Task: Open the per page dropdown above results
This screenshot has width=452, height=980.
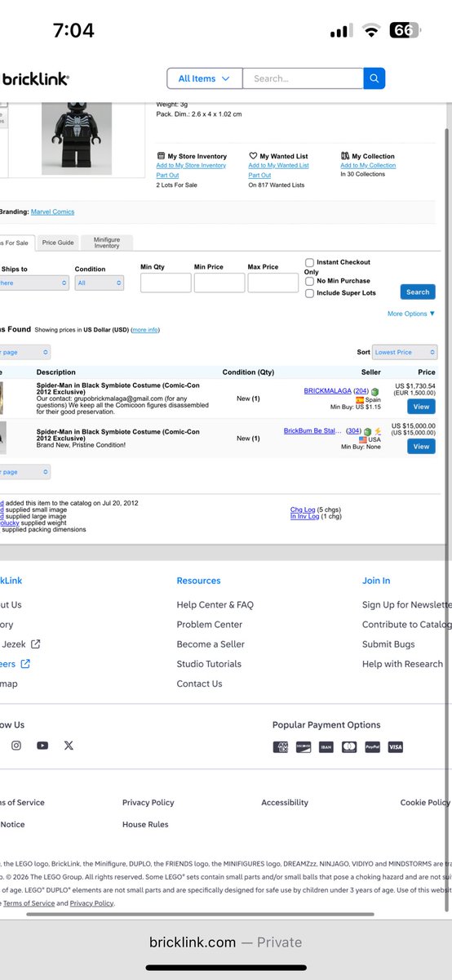Action: (25, 352)
